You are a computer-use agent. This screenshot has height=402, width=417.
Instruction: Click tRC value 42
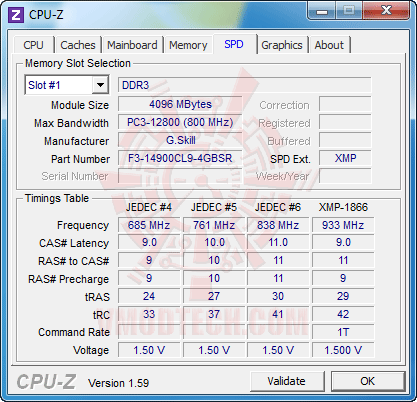tap(343, 314)
